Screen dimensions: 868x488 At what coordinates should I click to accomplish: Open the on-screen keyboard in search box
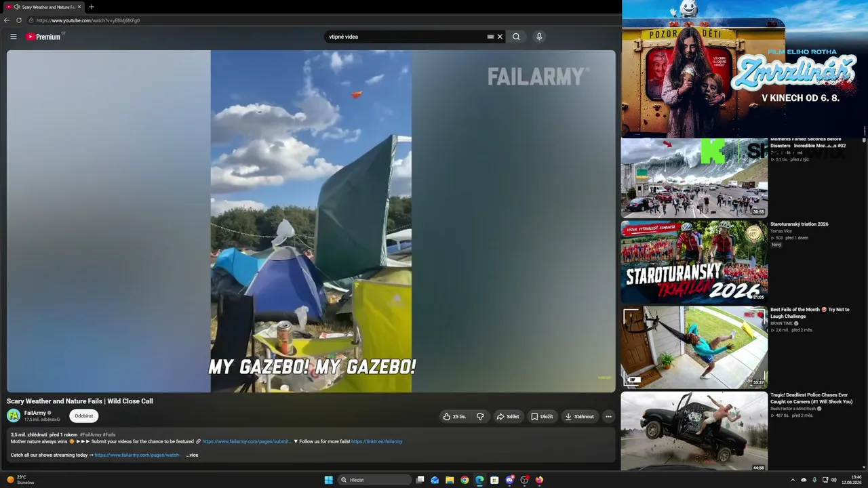(x=490, y=37)
